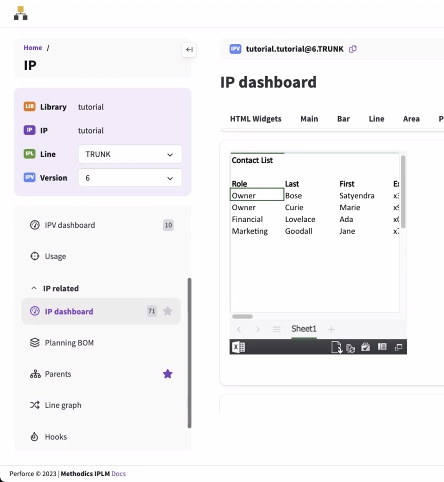
Task: Open the Line dropdown showing TRUNK
Action: tap(130, 154)
